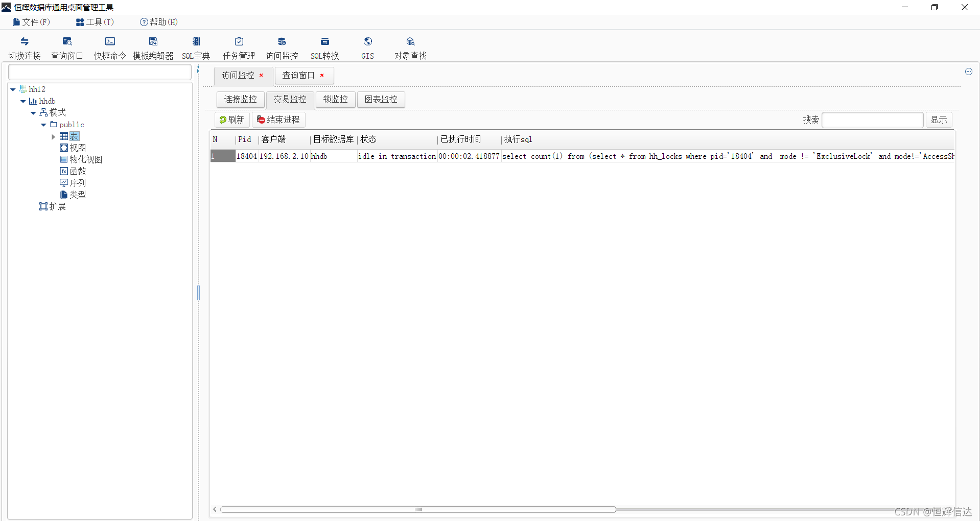Image resolution: width=980 pixels, height=521 pixels.
Task: Click the 刷新 refresh button
Action: (232, 120)
